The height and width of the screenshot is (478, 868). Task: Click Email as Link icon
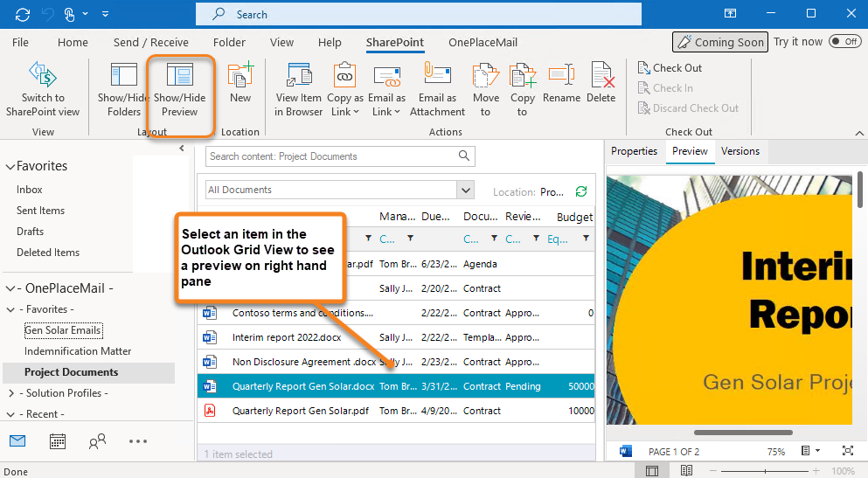tap(387, 75)
